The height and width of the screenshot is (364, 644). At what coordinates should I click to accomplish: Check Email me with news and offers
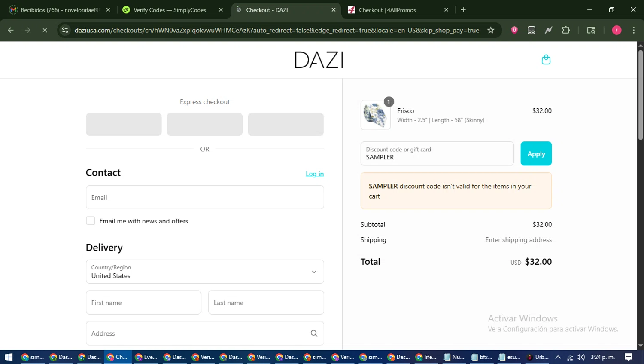tap(91, 221)
